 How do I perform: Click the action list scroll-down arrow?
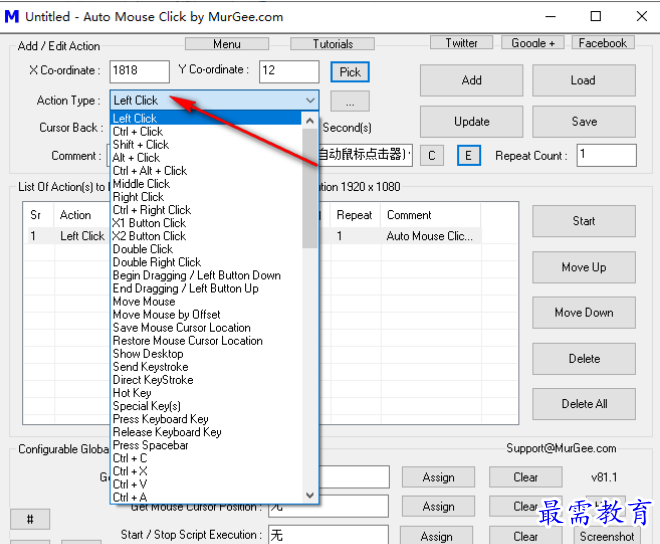[310, 495]
